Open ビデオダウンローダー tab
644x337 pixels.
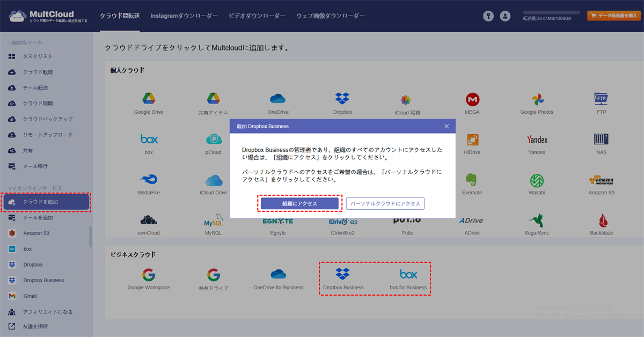(257, 16)
